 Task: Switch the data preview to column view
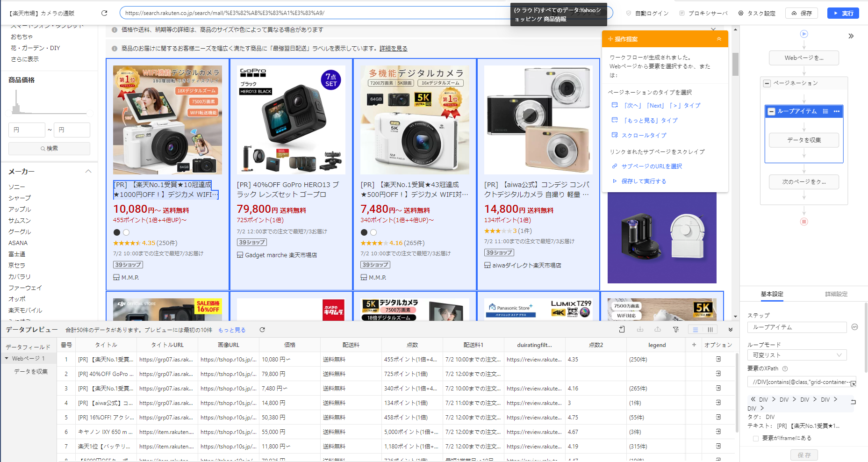click(x=710, y=330)
